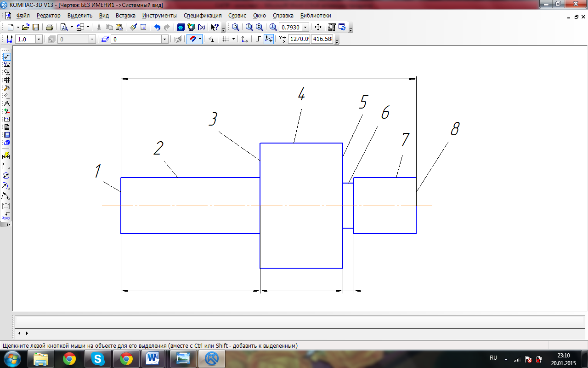Screen dimensions: 588x368
Task: Click the copy properties brush icon
Action: [x=133, y=27]
